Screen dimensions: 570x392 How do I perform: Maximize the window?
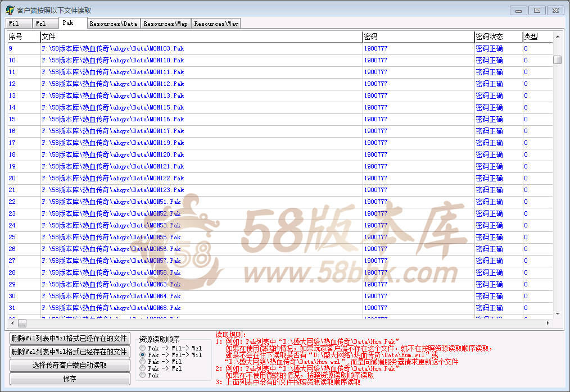click(537, 11)
